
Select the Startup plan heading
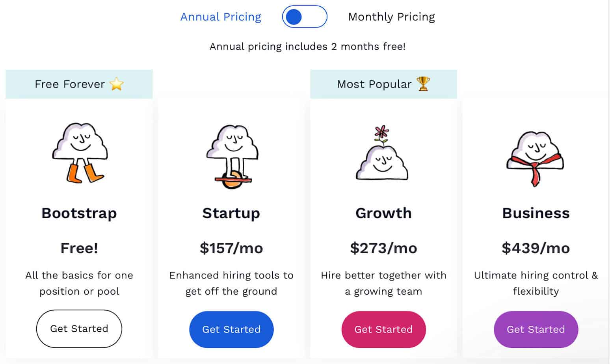tap(231, 213)
